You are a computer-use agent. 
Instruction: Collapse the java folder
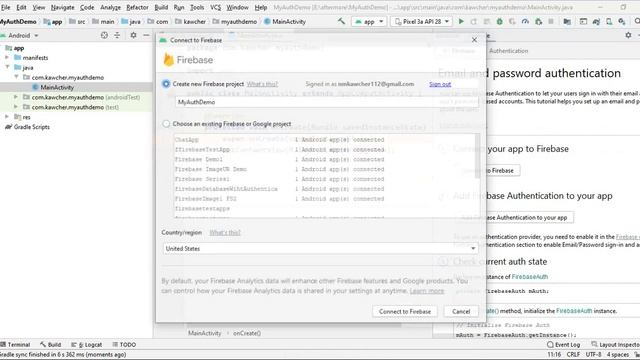(7, 67)
